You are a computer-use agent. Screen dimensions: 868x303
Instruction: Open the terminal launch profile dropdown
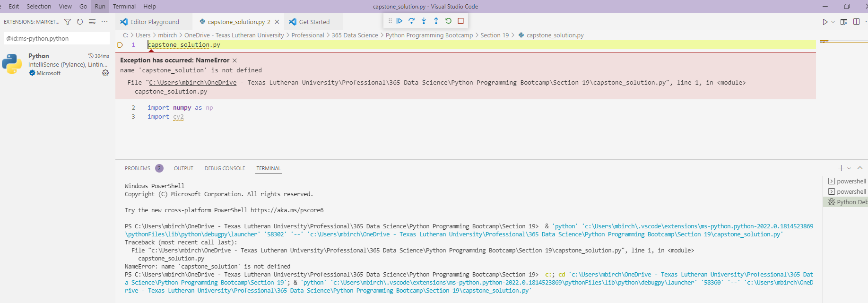pos(849,168)
